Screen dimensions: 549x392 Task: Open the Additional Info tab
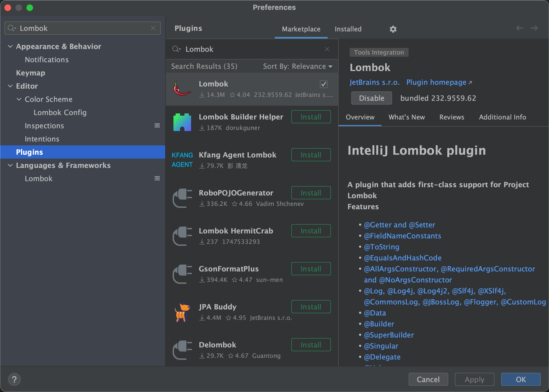pyautogui.click(x=502, y=117)
